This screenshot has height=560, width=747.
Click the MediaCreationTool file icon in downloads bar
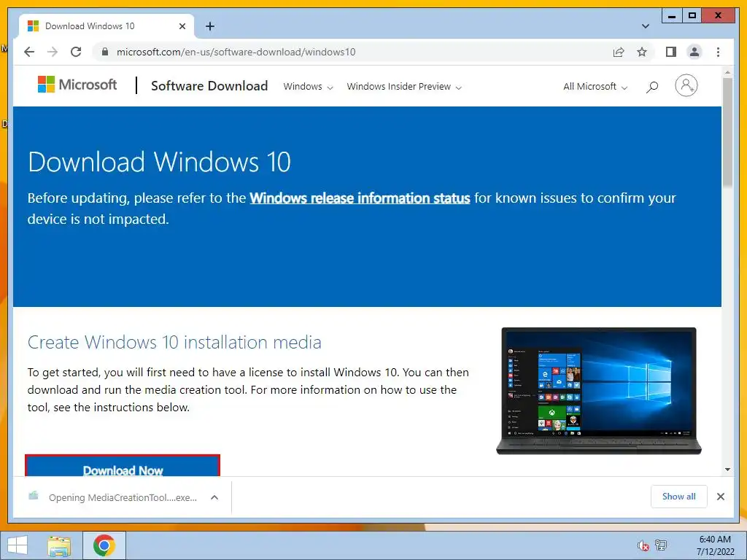tap(34, 496)
